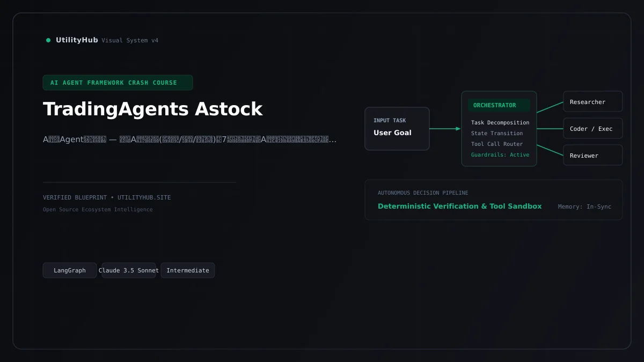Click the Task Decomposition row

(x=500, y=123)
